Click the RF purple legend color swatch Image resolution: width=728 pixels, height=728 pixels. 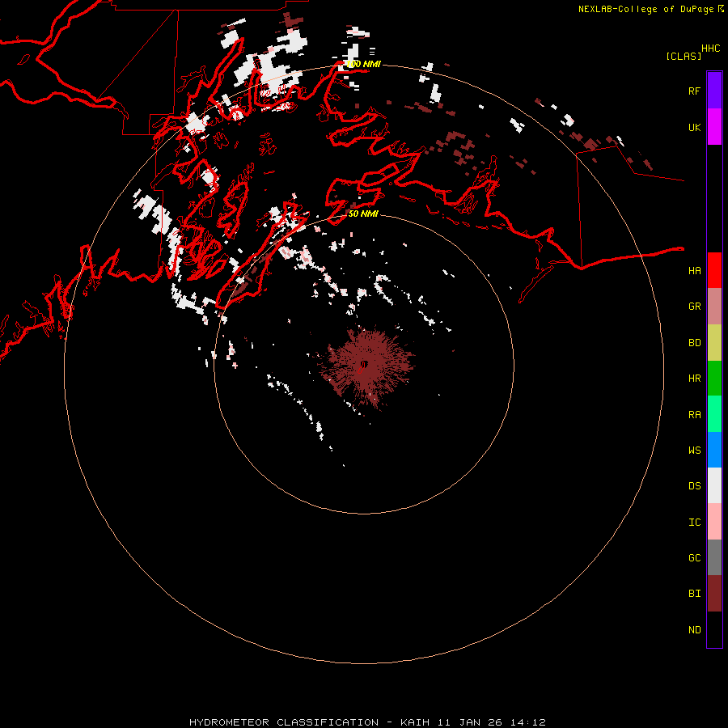[x=714, y=91]
